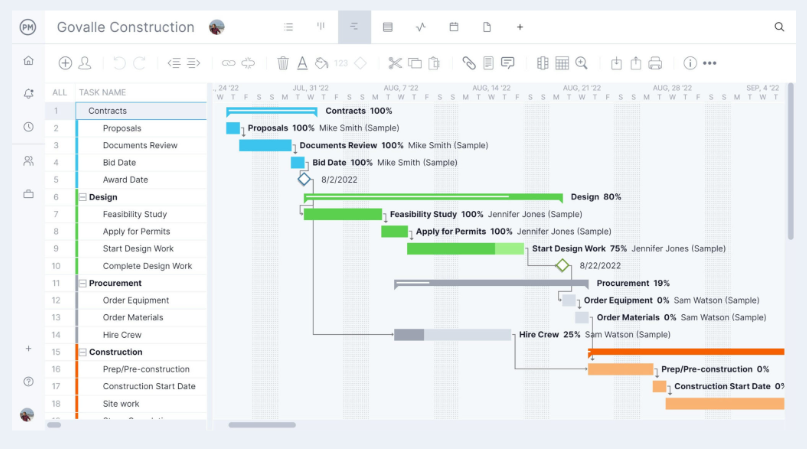Collapse the Construction task group
This screenshot has height=449, width=807.
pos(83,352)
